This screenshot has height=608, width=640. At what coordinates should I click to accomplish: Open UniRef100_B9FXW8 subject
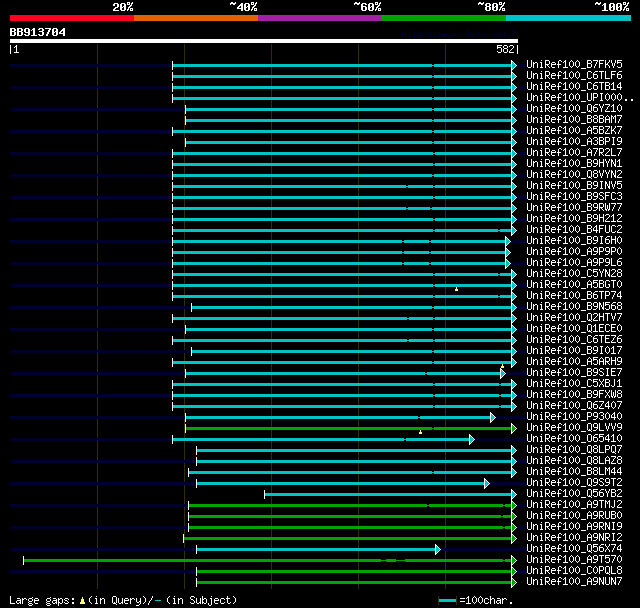point(574,395)
